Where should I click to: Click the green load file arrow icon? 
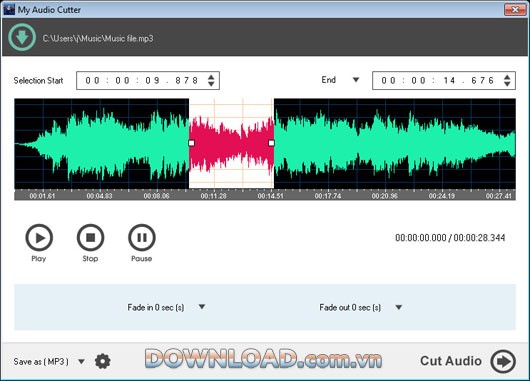[22, 37]
